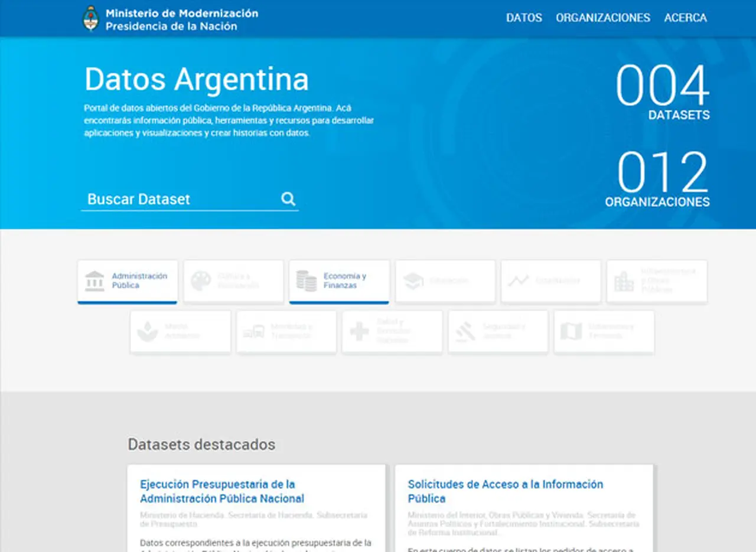Open Solicitudes de Acceso a la Información Pública
Screen dimensions: 756x552
pyautogui.click(x=506, y=491)
